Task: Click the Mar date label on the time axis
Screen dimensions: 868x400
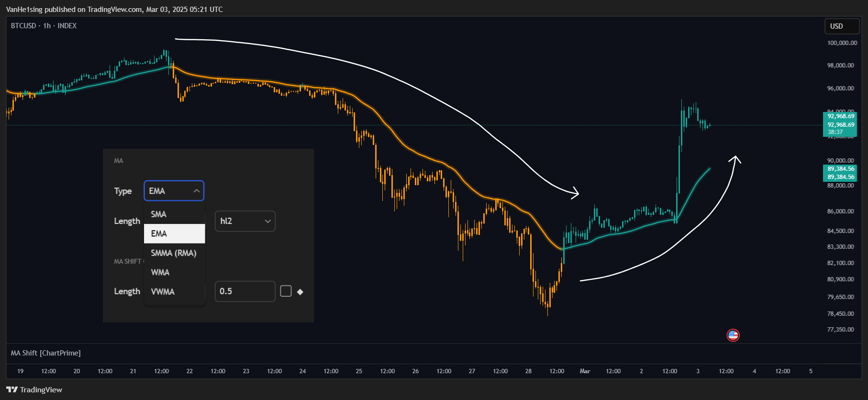Action: [x=585, y=371]
